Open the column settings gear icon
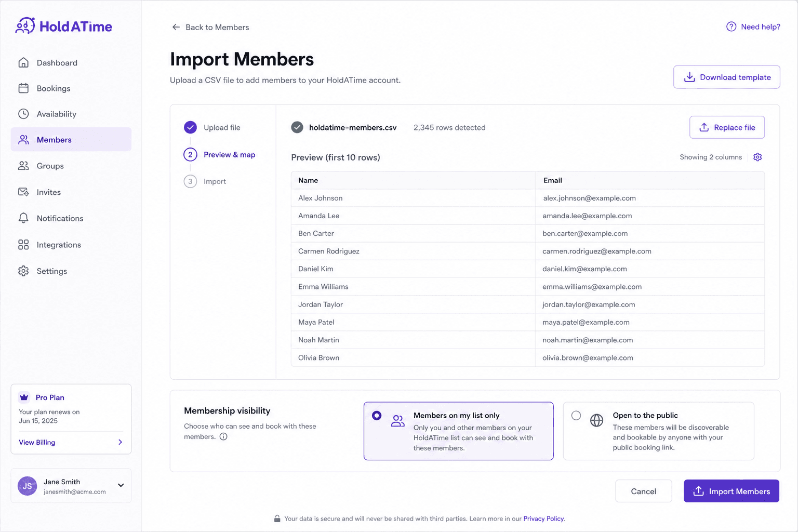Image resolution: width=798 pixels, height=532 pixels. click(x=757, y=157)
